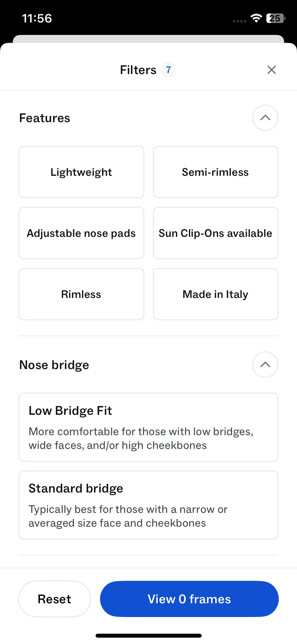
Task: Pick the Low Bridge Fit option
Action: click(148, 427)
